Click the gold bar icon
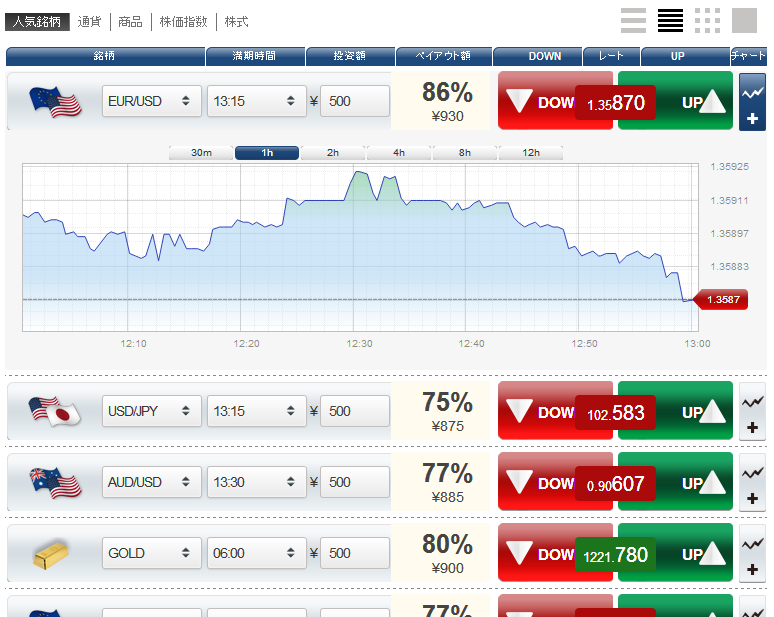774x617 pixels. [51, 554]
